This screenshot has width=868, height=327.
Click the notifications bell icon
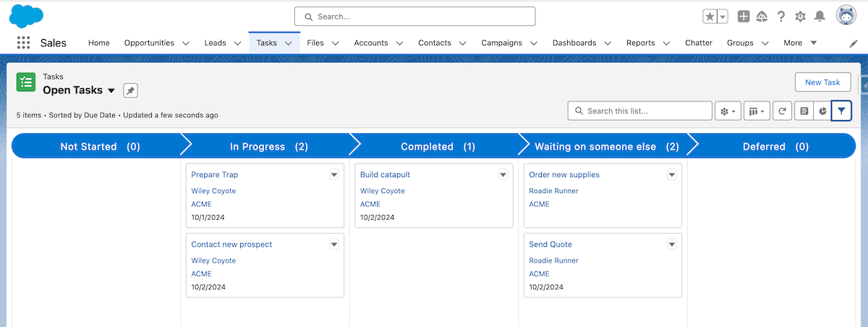click(820, 17)
